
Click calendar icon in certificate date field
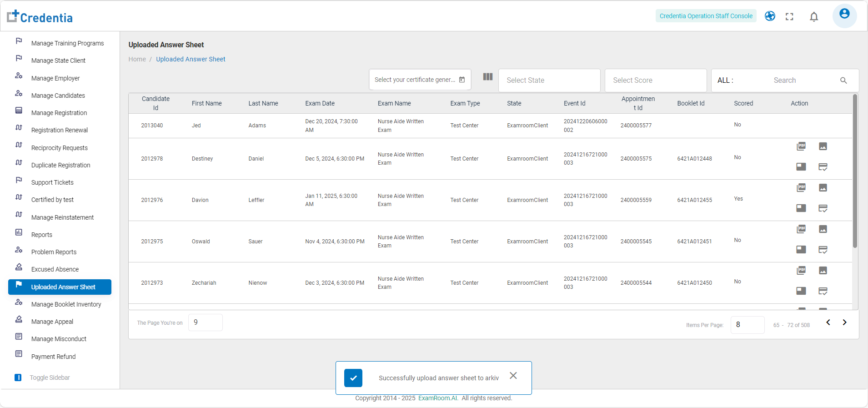click(462, 80)
